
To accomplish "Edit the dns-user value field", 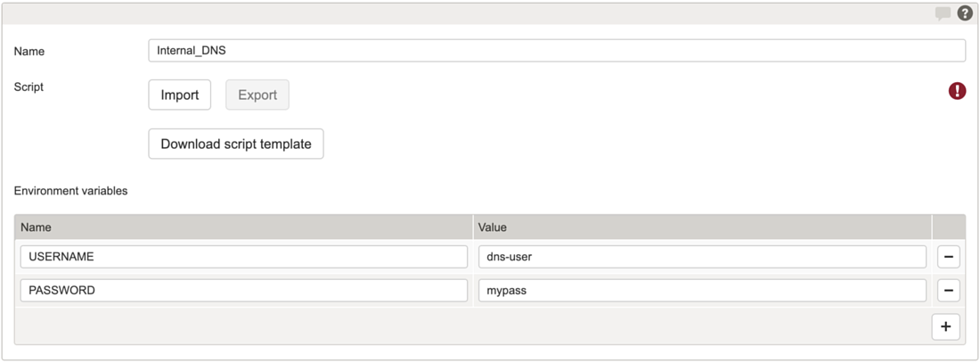I will point(701,257).
